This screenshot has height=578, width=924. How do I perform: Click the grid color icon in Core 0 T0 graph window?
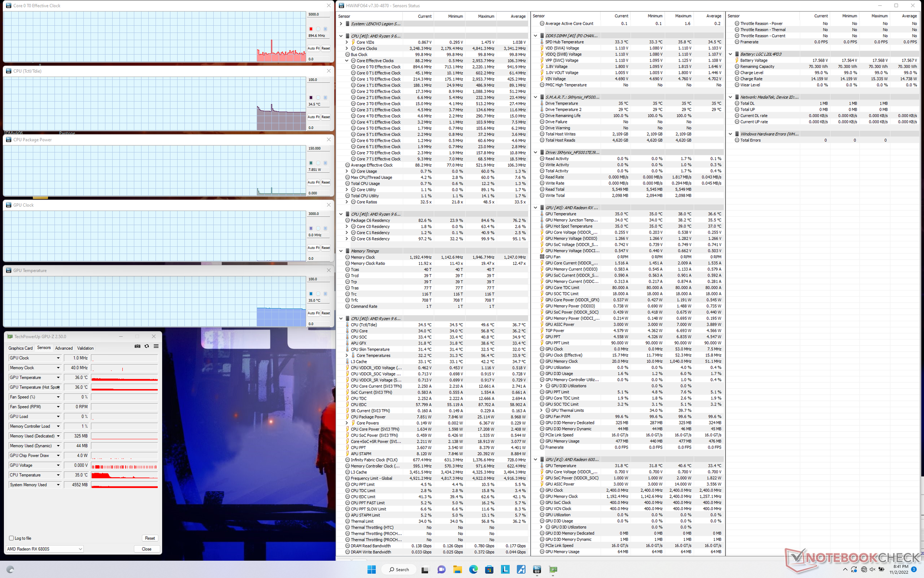tap(325, 29)
